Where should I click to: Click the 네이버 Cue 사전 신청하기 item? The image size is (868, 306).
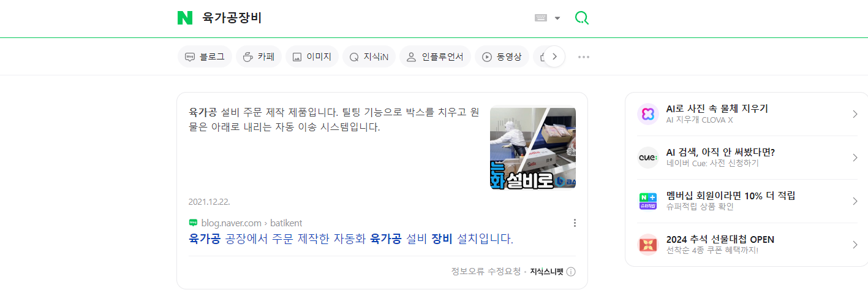pyautogui.click(x=747, y=158)
